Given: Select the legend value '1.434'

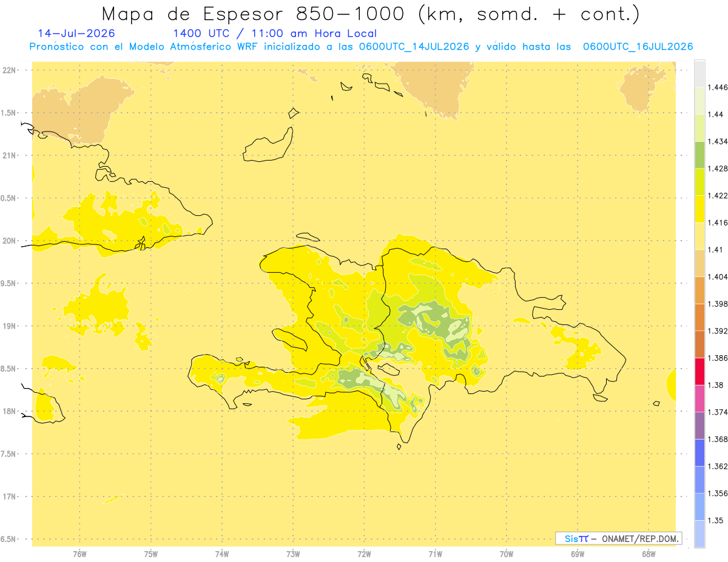Looking at the screenshot, I should click(718, 141).
